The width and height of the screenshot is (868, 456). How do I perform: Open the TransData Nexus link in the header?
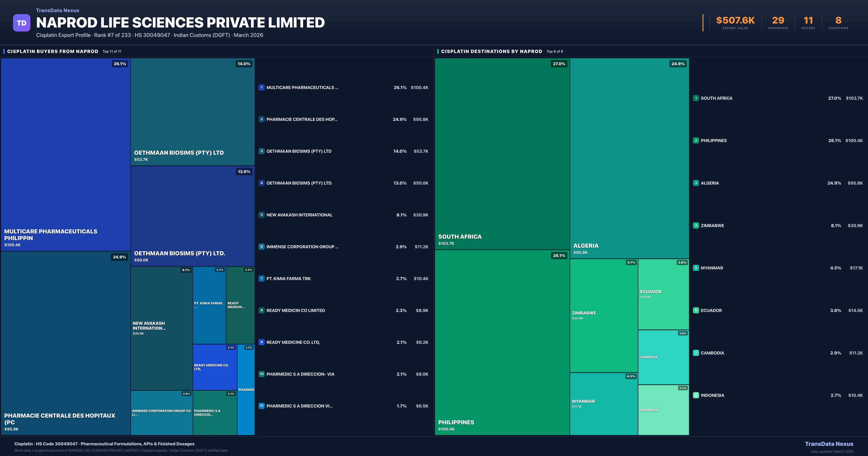(57, 10)
